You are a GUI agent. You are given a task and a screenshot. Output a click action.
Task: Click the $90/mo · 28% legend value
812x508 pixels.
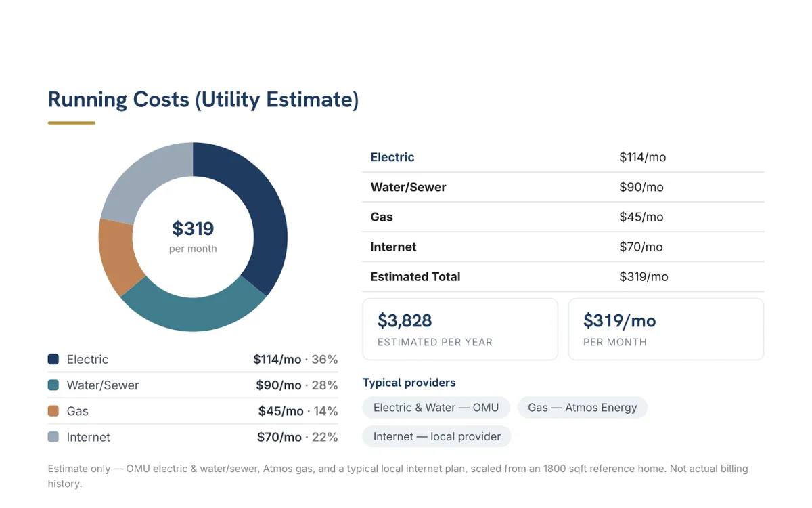pyautogui.click(x=297, y=385)
